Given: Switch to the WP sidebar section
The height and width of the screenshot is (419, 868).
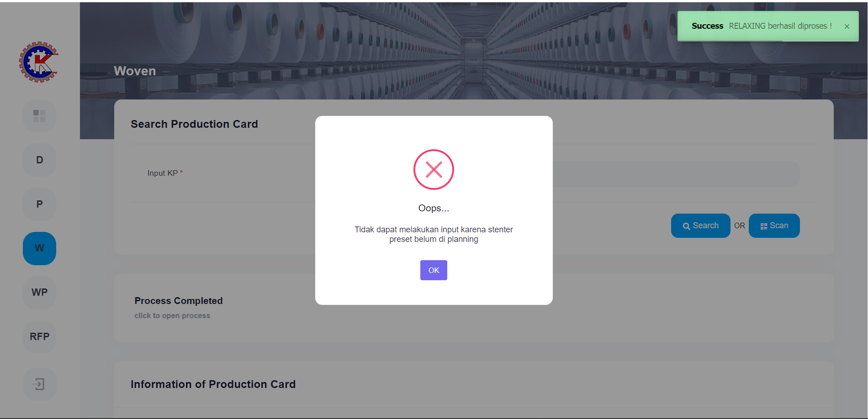Looking at the screenshot, I should coord(40,293).
